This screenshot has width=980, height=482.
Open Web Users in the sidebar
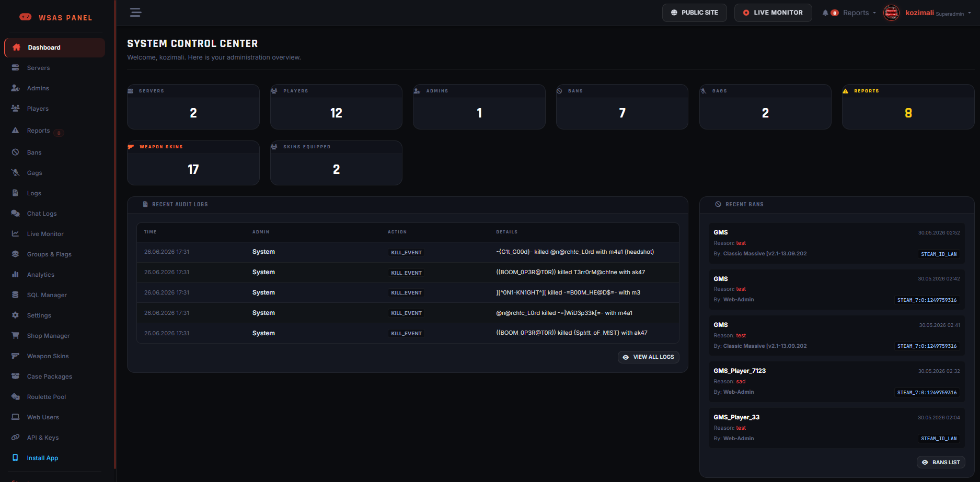coord(55,417)
